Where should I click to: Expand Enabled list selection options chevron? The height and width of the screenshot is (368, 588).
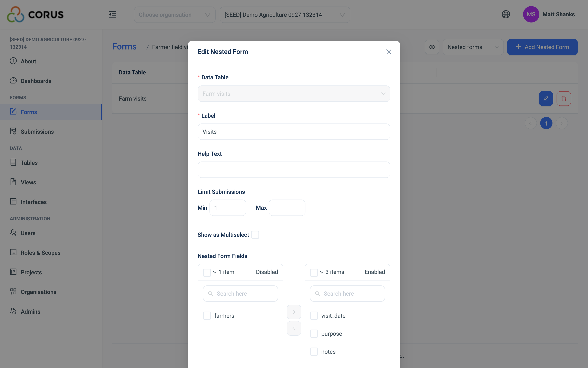(x=321, y=272)
